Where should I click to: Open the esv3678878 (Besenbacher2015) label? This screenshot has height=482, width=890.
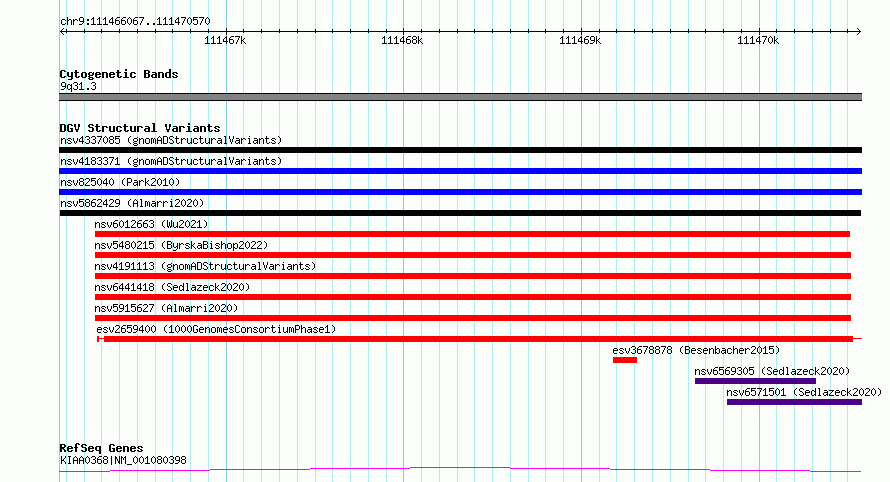coord(696,350)
